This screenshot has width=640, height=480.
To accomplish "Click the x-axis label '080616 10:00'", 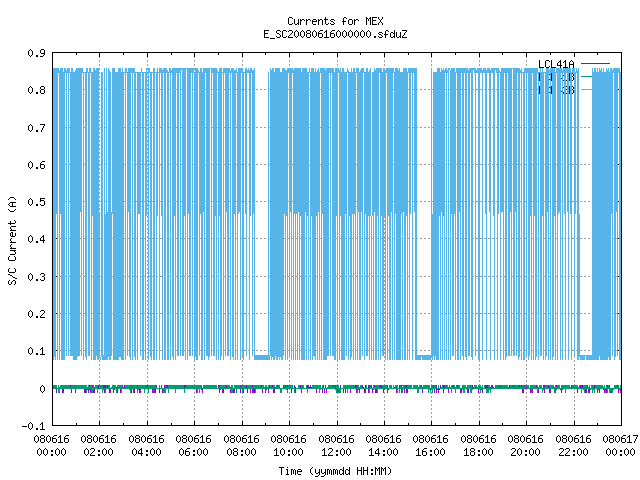I will (x=289, y=446).
